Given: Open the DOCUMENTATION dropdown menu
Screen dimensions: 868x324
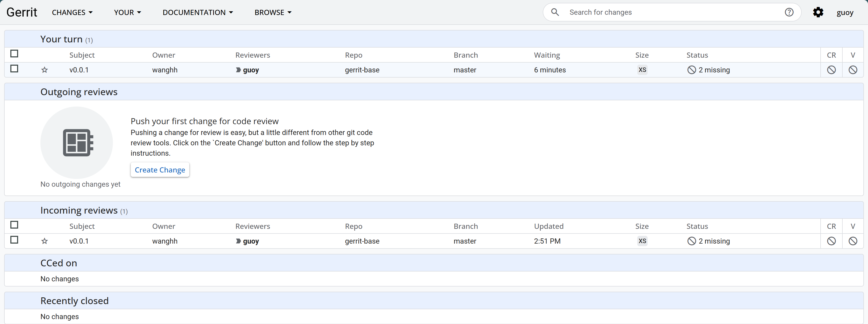Looking at the screenshot, I should coord(198,12).
